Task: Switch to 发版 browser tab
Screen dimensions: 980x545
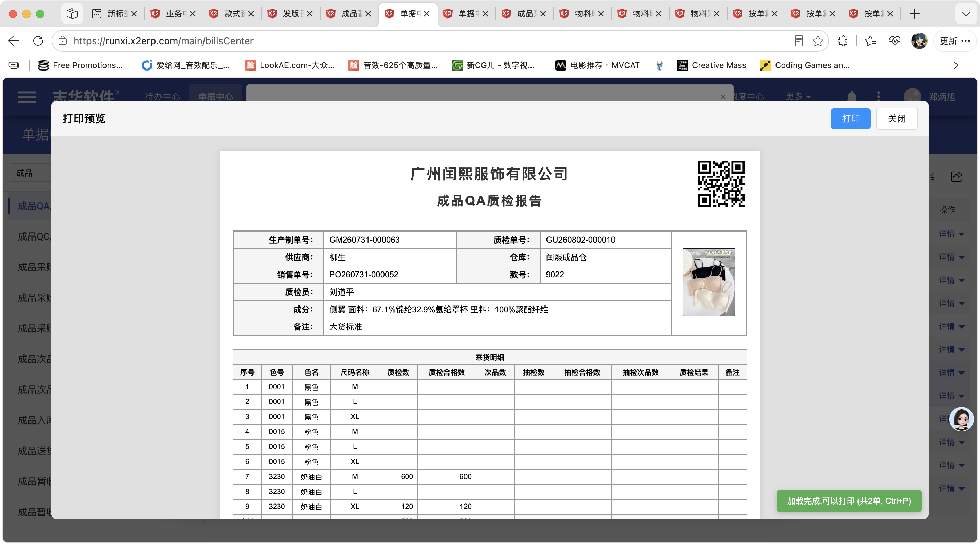Action: 290,14
